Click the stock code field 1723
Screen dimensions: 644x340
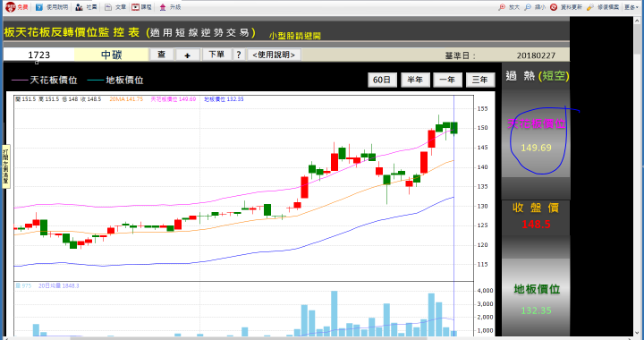tap(38, 55)
